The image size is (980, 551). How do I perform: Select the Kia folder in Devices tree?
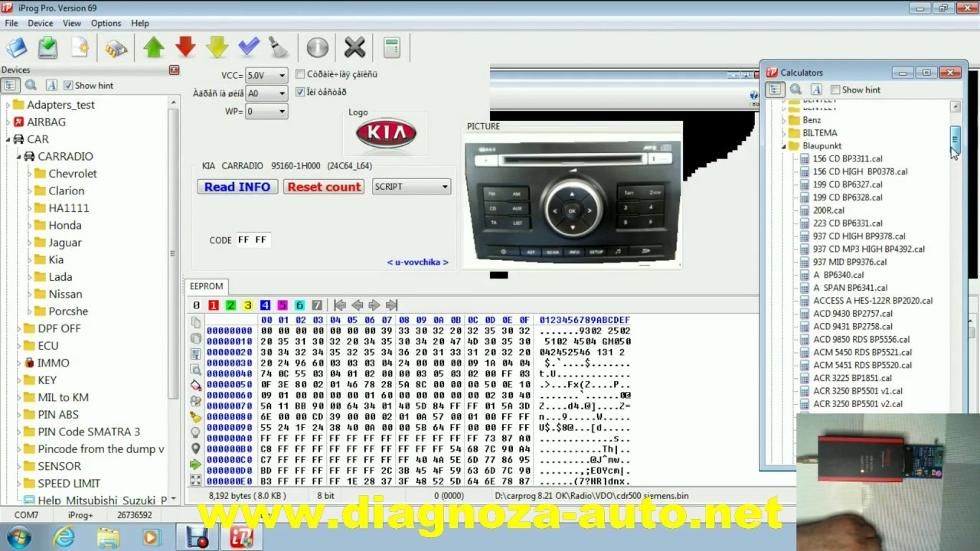tap(56, 259)
